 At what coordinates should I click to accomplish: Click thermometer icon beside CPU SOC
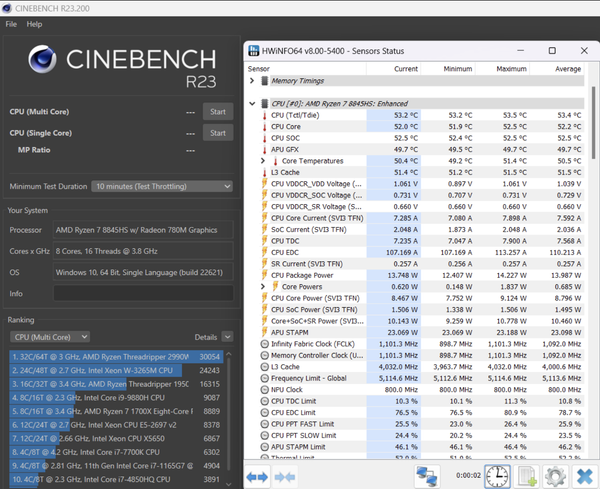point(264,138)
